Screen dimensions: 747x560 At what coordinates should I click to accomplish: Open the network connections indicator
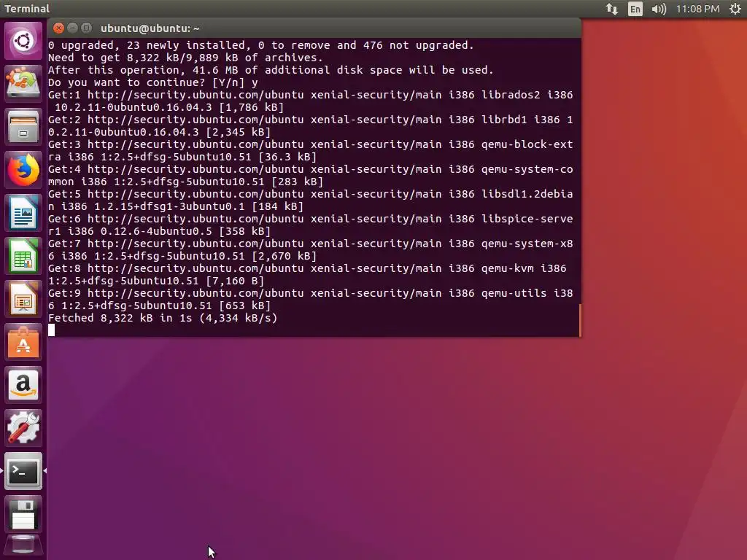[x=612, y=9]
